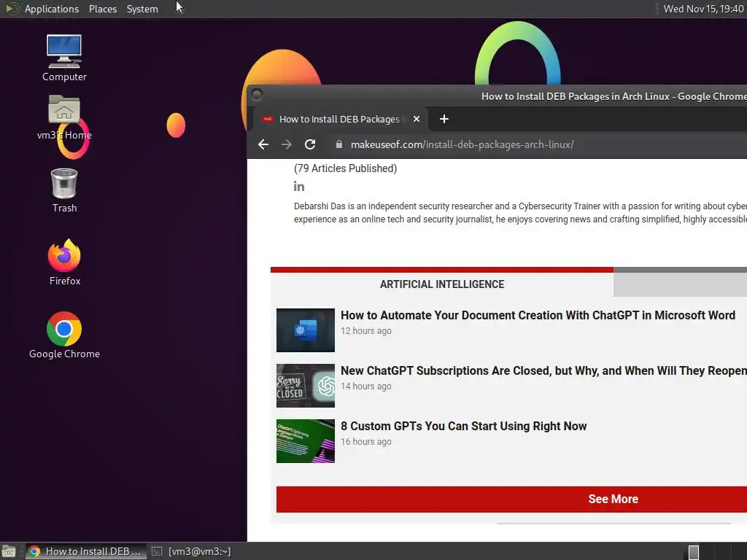Viewport: 747px width, 560px height.
Task: Open the Trash desktop icon
Action: [x=64, y=190]
